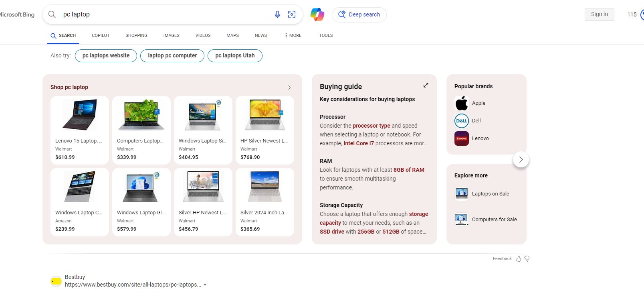Open the Windows Laptop Gr... $579.99 product image
The height and width of the screenshot is (293, 644).
coord(141,187)
